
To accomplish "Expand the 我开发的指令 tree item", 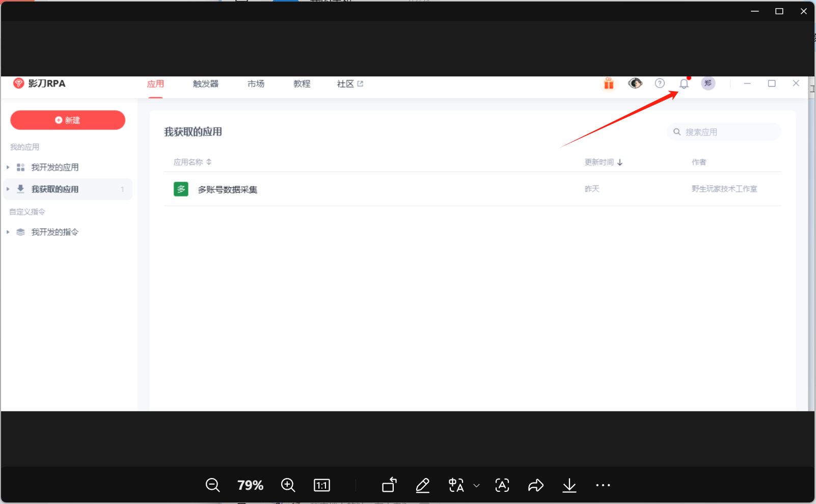I will [8, 232].
